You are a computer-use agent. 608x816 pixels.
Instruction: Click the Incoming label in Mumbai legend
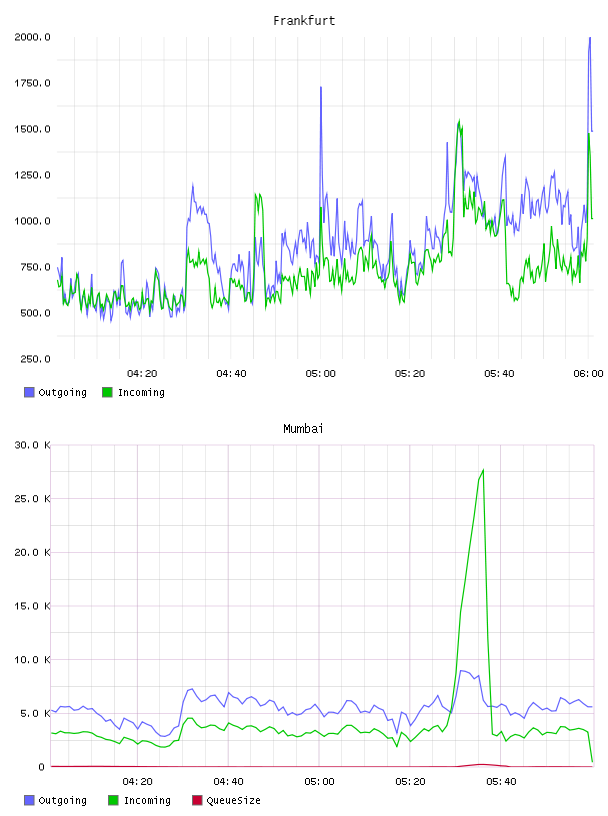click(x=147, y=801)
